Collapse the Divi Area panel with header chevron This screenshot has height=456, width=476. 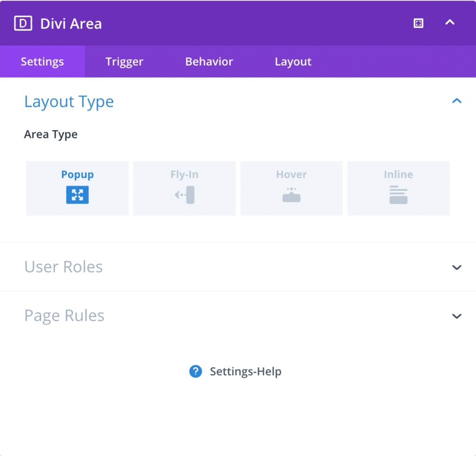click(x=450, y=22)
